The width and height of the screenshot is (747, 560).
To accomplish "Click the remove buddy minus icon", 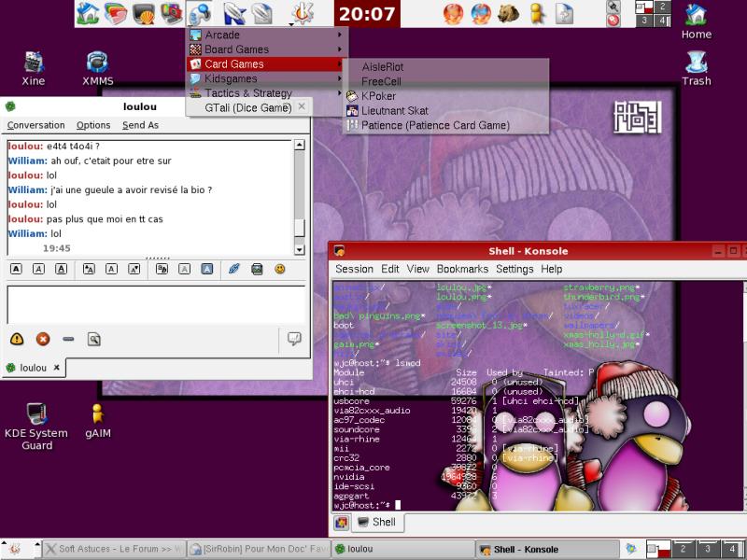I will tap(68, 339).
